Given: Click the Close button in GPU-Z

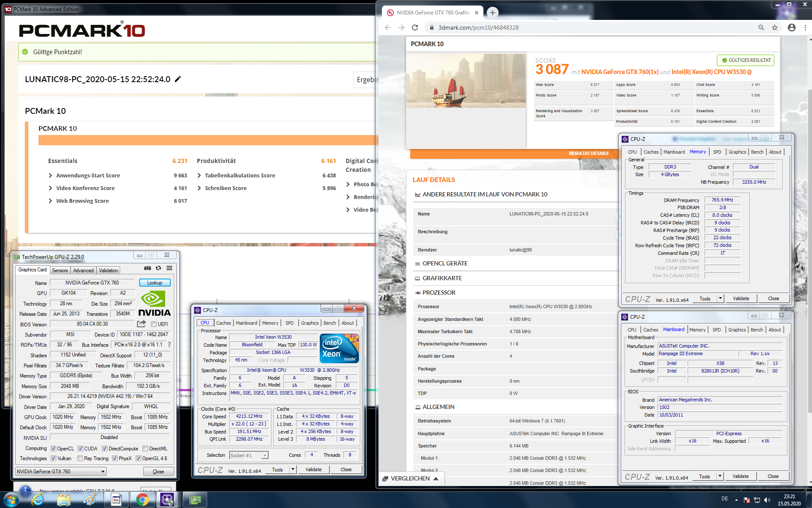Looking at the screenshot, I should tap(158, 471).
